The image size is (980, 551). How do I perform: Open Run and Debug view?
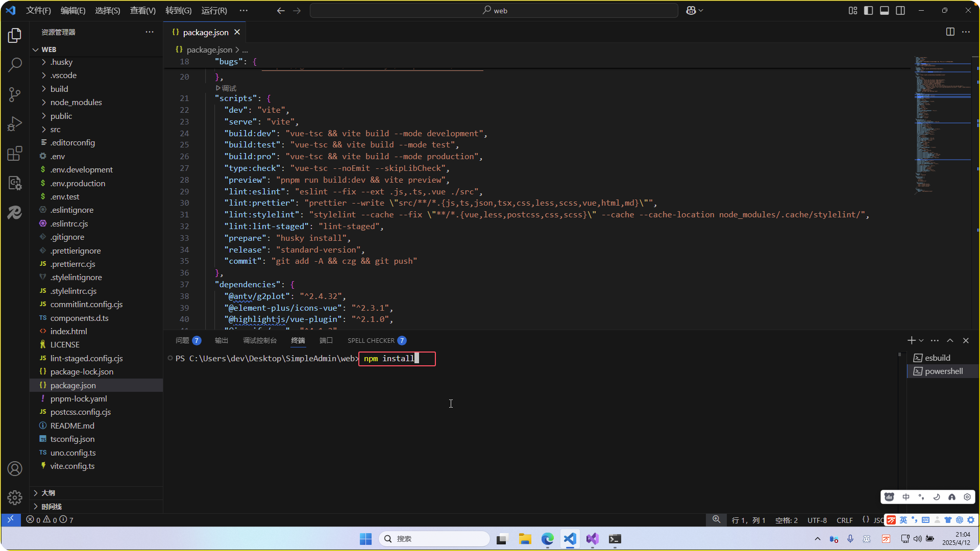pyautogui.click(x=15, y=123)
